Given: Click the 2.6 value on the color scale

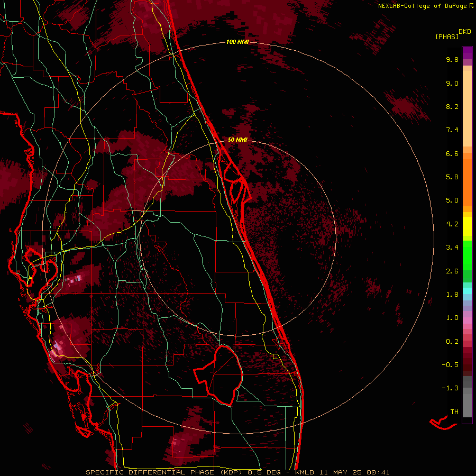Looking at the screenshot, I should tap(452, 271).
